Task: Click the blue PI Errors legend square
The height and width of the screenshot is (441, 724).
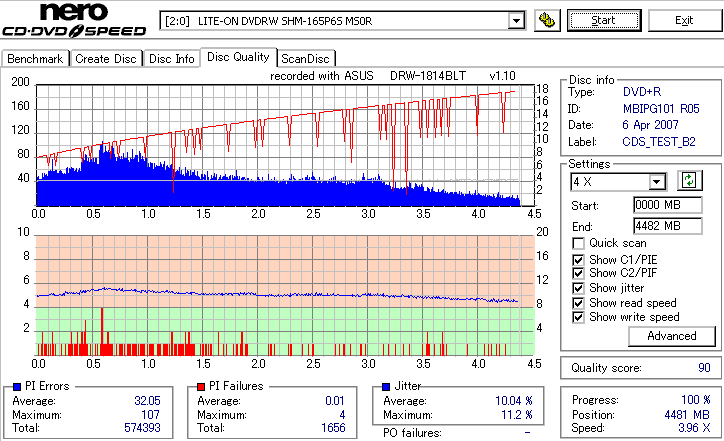Action: (x=17, y=387)
